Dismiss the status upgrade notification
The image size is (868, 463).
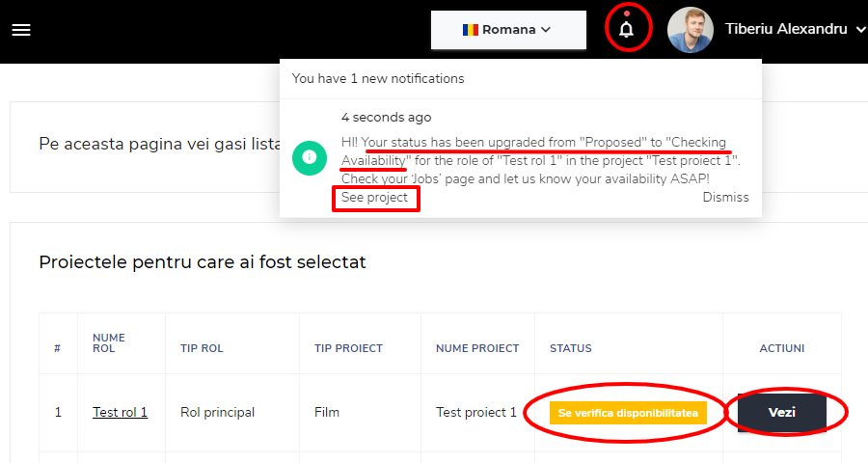point(725,198)
